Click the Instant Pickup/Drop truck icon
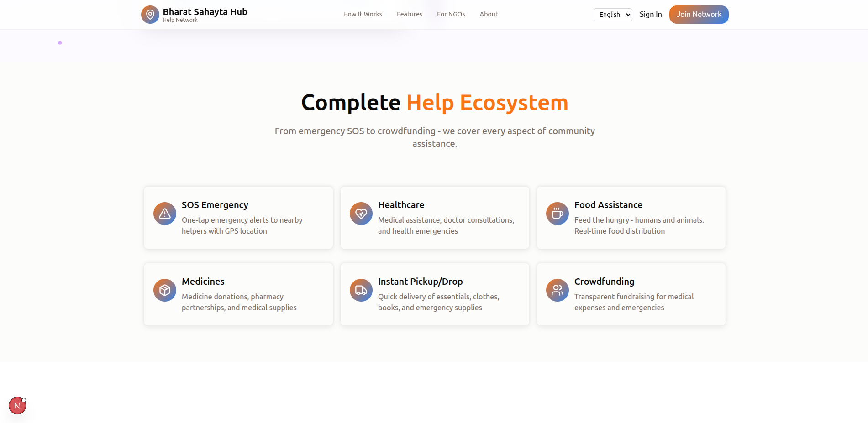 point(361,290)
